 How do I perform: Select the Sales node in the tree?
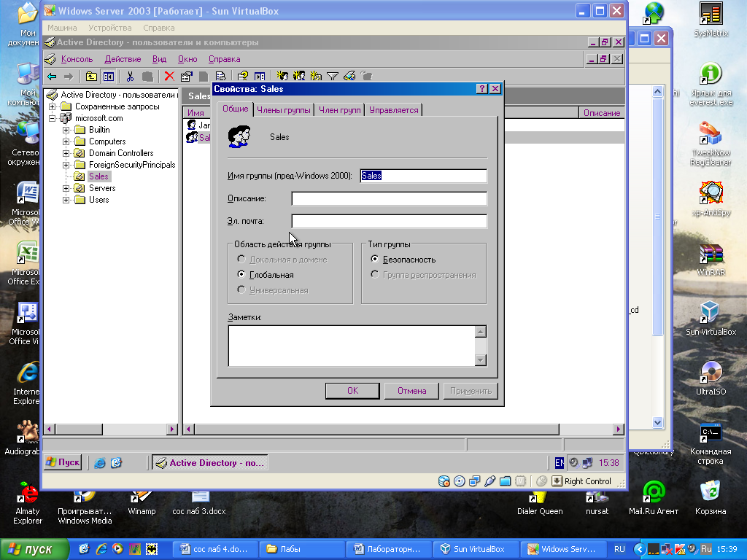98,176
